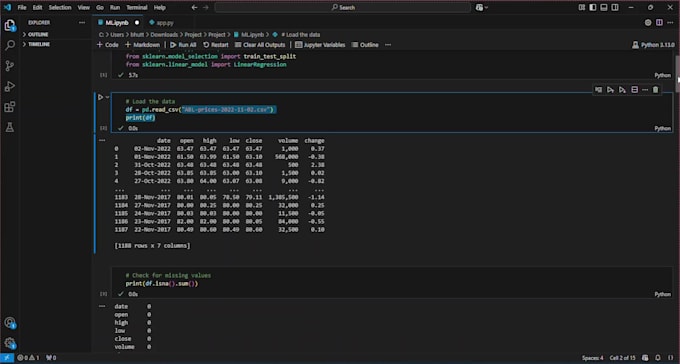Open load data cell output actions ellipsis
The height and width of the screenshot is (364, 680).
tap(102, 140)
